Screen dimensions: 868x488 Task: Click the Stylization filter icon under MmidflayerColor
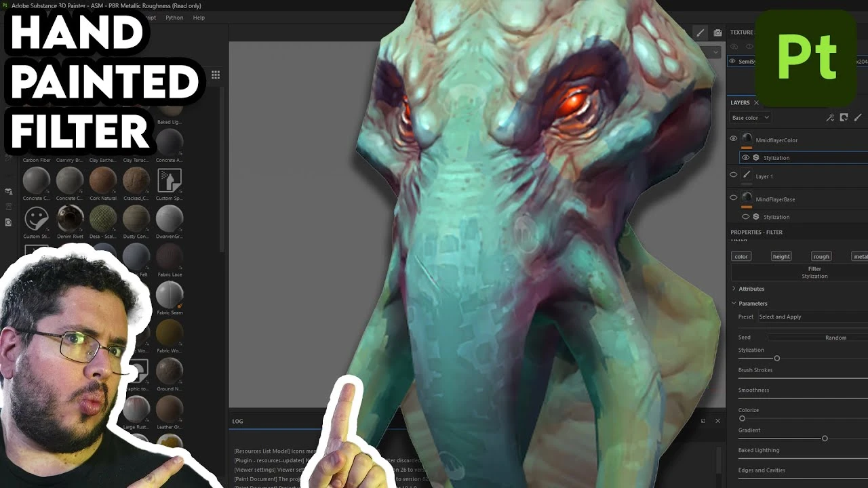(x=755, y=158)
